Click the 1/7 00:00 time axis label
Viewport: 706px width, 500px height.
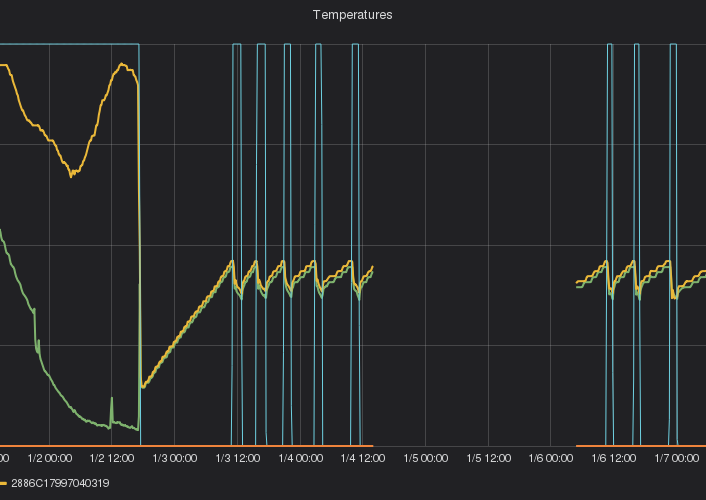pyautogui.click(x=677, y=458)
